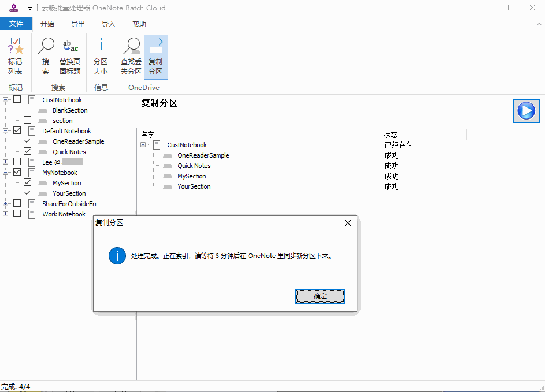Open the quick access toolbar dropdown arrow
Screen dimensions: 545x392
30,8
